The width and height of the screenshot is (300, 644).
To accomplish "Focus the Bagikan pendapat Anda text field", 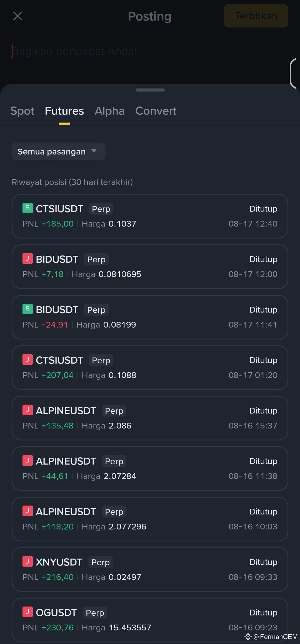I will 150,52.
